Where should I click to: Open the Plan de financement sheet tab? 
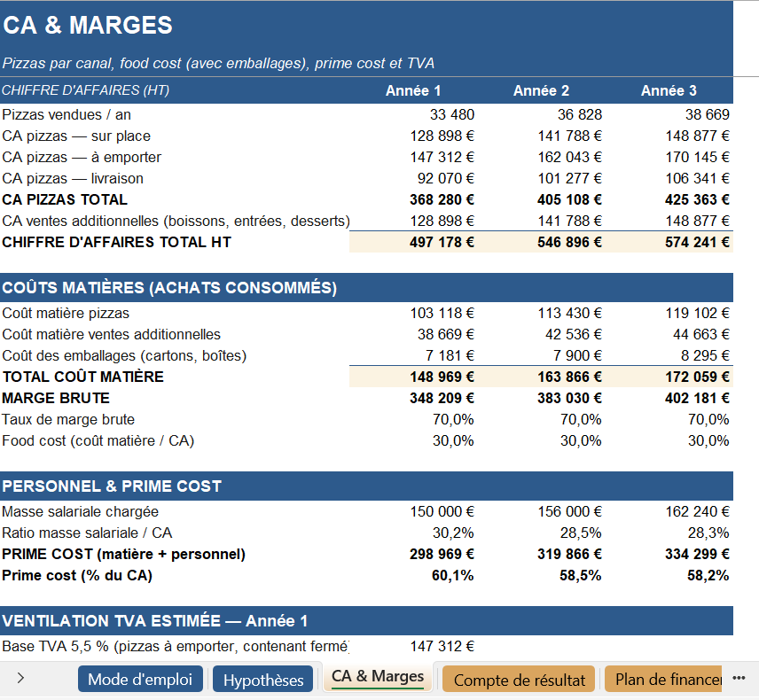[x=663, y=680]
